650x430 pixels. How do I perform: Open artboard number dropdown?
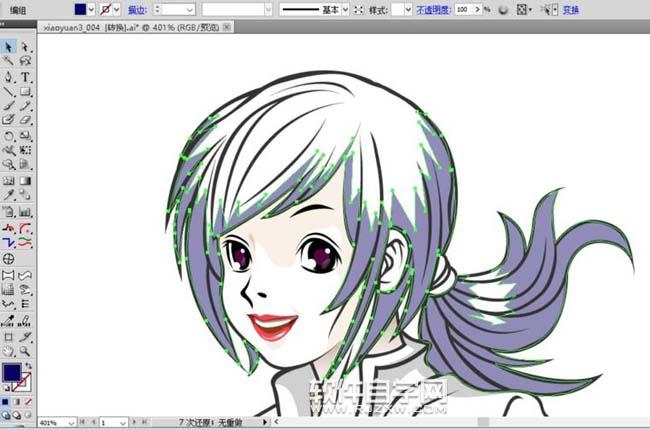coord(123,423)
